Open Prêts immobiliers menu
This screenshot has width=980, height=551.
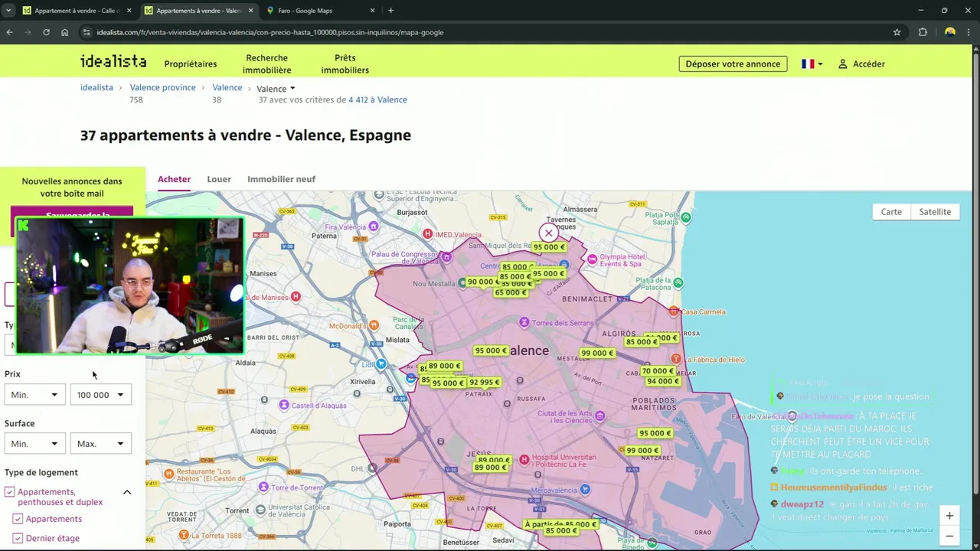click(x=345, y=64)
